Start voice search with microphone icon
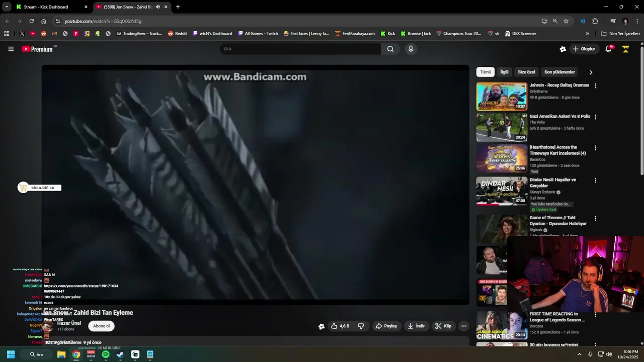The width and height of the screenshot is (644, 362). 411,49
